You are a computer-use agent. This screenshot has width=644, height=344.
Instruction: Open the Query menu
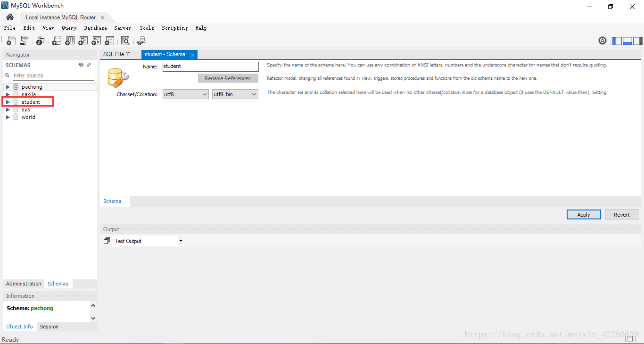click(69, 28)
